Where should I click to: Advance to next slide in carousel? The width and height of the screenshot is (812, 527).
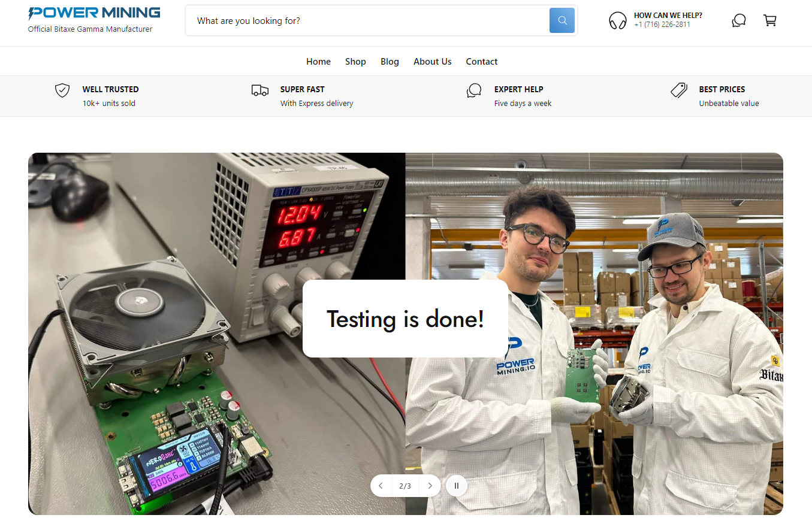[430, 486]
